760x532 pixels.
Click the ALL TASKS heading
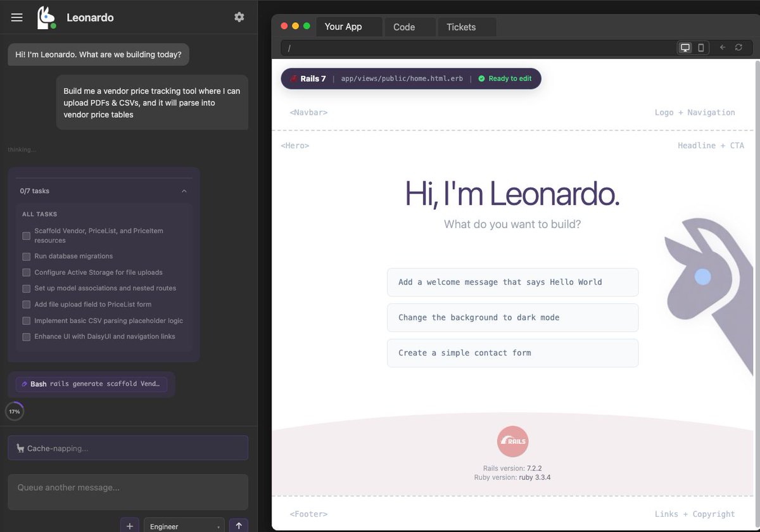(x=39, y=214)
